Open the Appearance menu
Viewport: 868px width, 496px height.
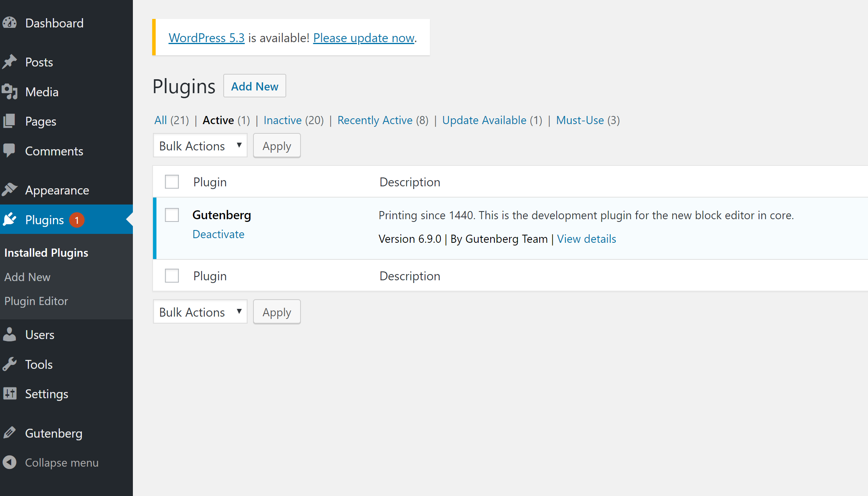point(57,190)
